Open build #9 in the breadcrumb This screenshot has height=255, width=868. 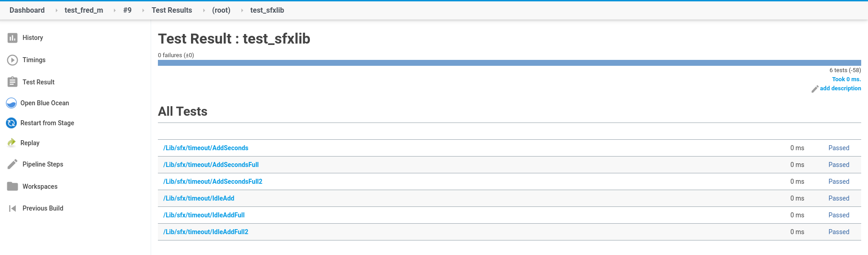pos(128,10)
